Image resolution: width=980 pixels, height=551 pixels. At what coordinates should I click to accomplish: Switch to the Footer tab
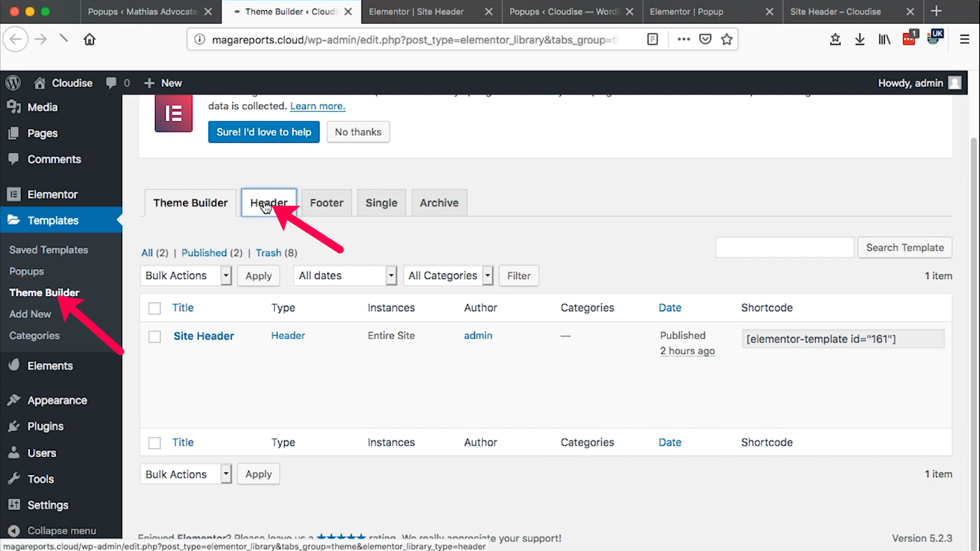coord(326,202)
